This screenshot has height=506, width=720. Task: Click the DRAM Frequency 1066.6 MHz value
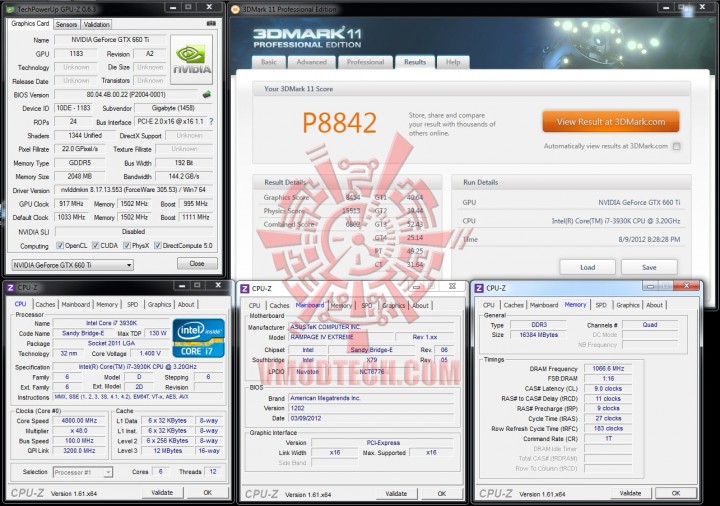[x=608, y=368]
